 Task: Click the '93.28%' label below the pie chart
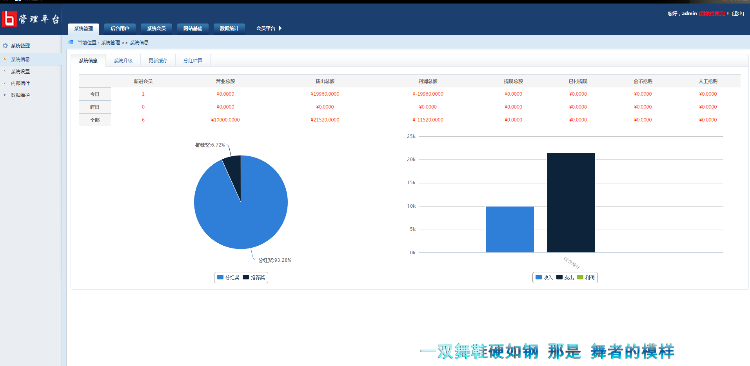[x=275, y=260]
